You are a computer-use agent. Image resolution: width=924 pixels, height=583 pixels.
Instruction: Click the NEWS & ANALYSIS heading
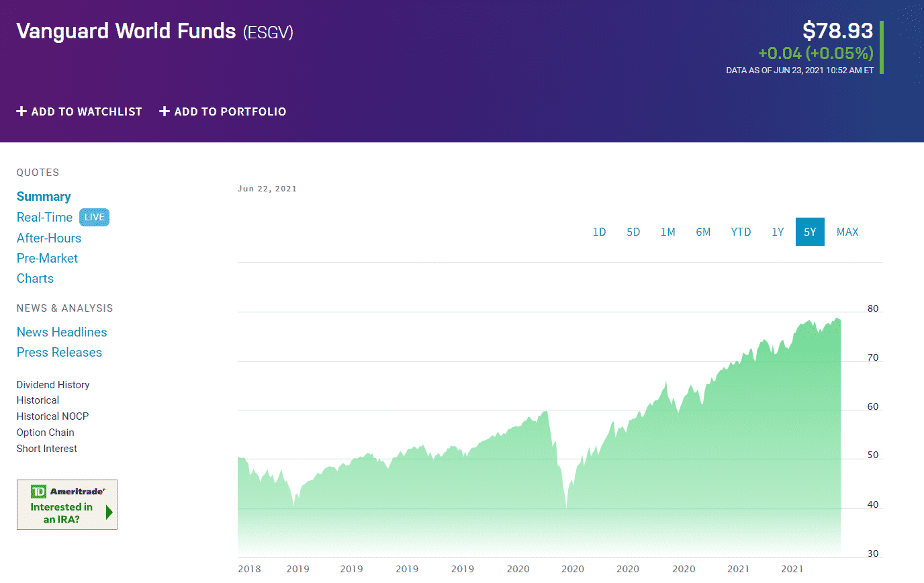(65, 308)
